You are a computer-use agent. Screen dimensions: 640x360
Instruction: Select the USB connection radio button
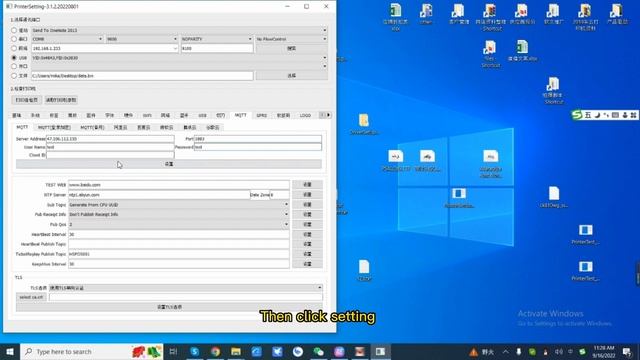point(14,58)
